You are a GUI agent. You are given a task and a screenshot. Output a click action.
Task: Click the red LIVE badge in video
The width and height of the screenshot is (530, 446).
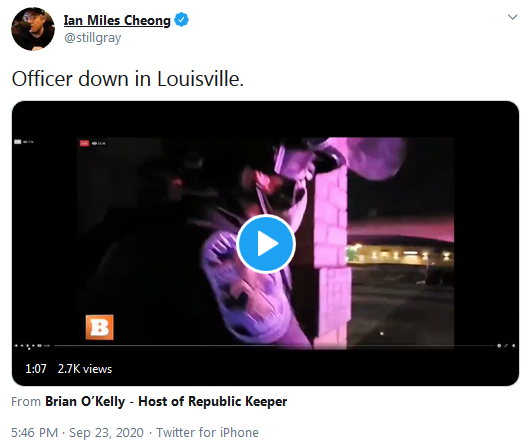pos(84,143)
